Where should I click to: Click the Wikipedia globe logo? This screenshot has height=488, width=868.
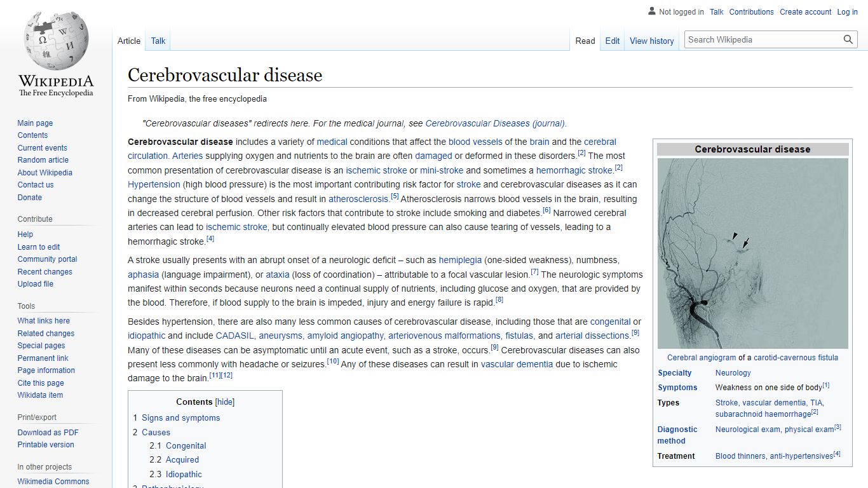coord(56,53)
